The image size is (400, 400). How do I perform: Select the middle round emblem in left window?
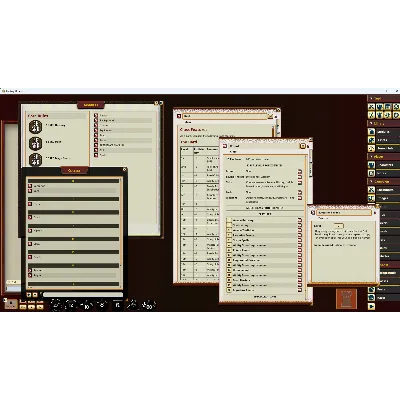click(x=35, y=143)
